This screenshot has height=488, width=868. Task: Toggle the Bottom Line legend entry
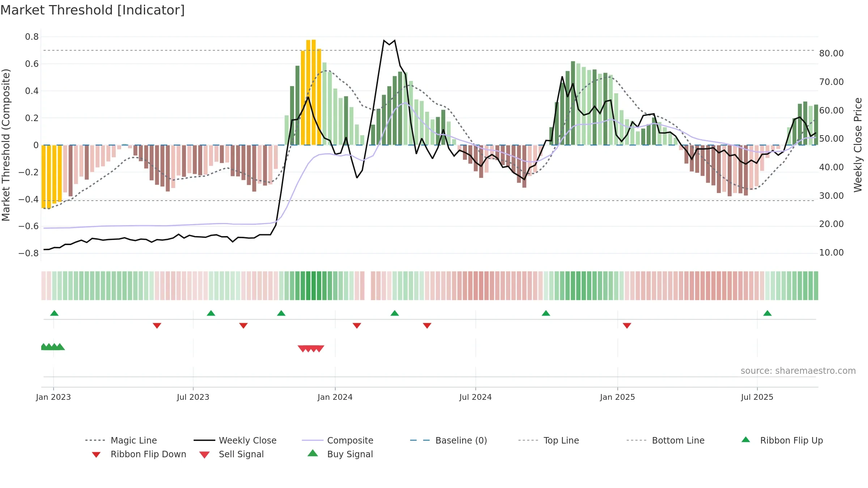[x=665, y=440]
